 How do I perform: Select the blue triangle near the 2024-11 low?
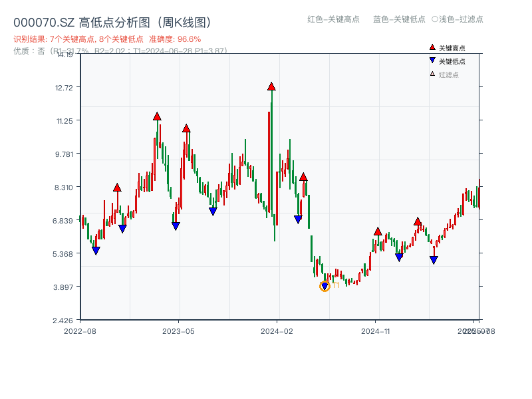(399, 255)
